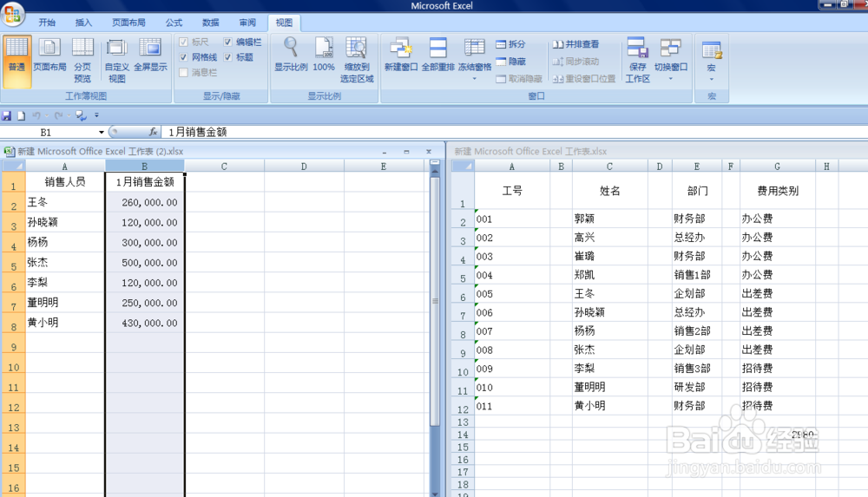Open the Home (开始) tab
868x497 pixels.
[47, 23]
